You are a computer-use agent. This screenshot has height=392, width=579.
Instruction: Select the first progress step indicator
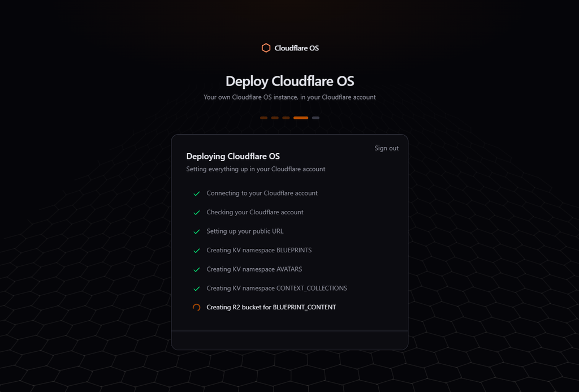click(263, 118)
